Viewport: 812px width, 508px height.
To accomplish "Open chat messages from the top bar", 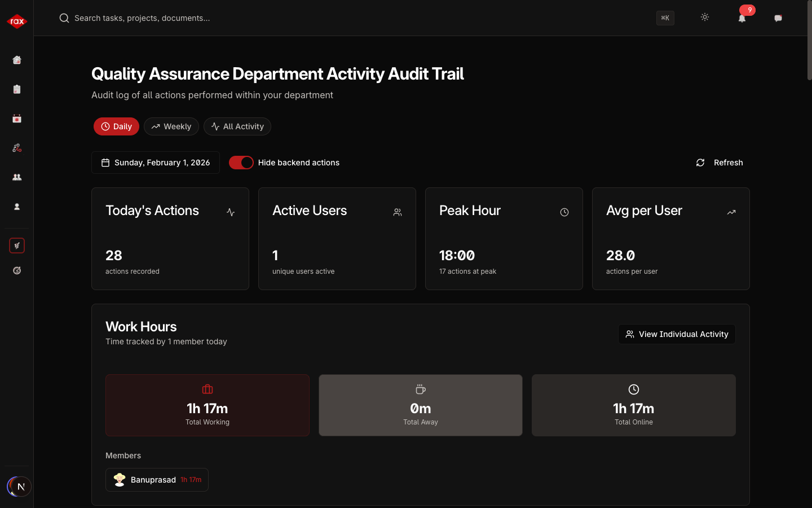I will [x=778, y=18].
